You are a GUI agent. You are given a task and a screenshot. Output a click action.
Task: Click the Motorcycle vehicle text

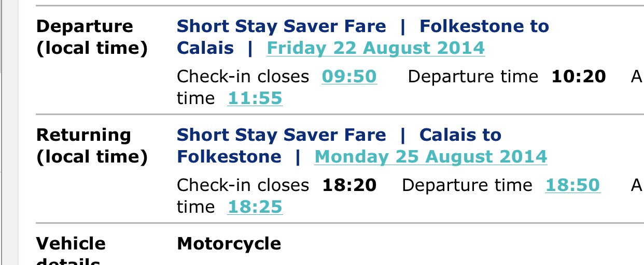coord(229,243)
